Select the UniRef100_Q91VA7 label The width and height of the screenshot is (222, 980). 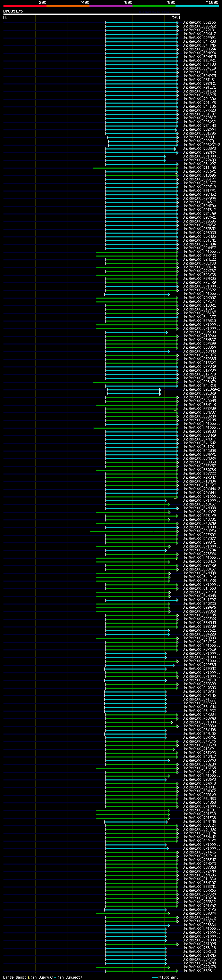point(199,906)
